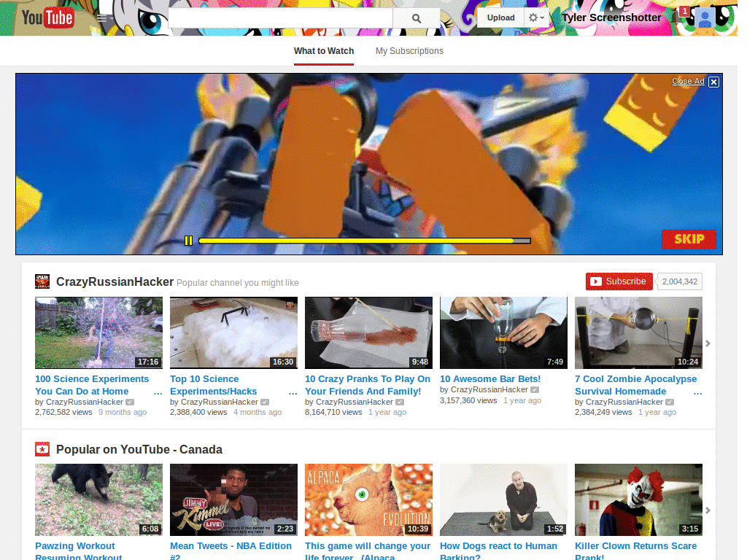Switch to What to Watch tab
This screenshot has height=560, width=747.
click(324, 51)
